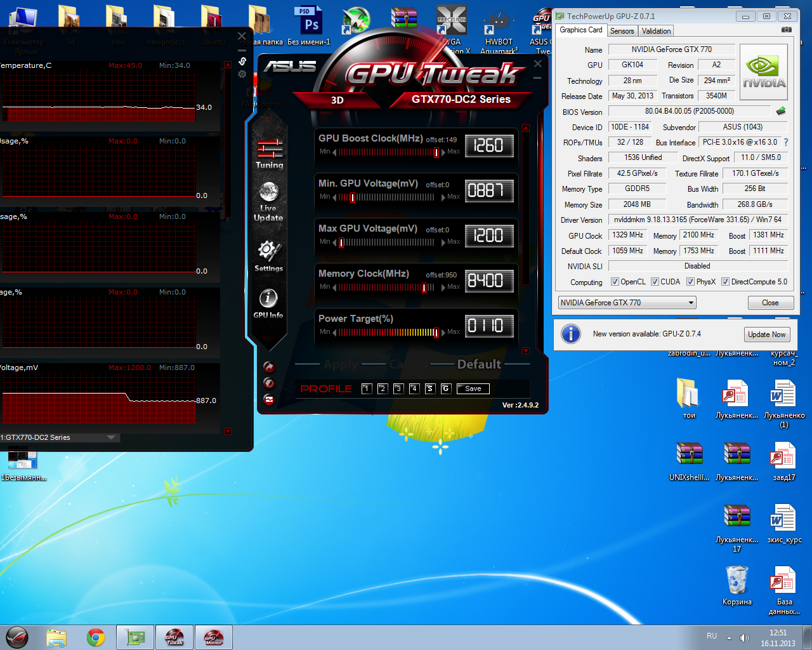Click the Default button in GPU Tweak

[x=479, y=364]
